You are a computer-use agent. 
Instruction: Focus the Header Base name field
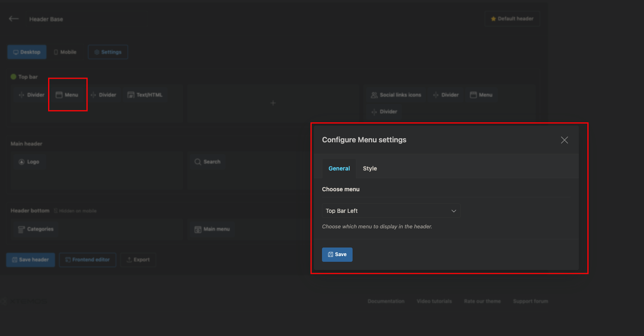pos(86,19)
